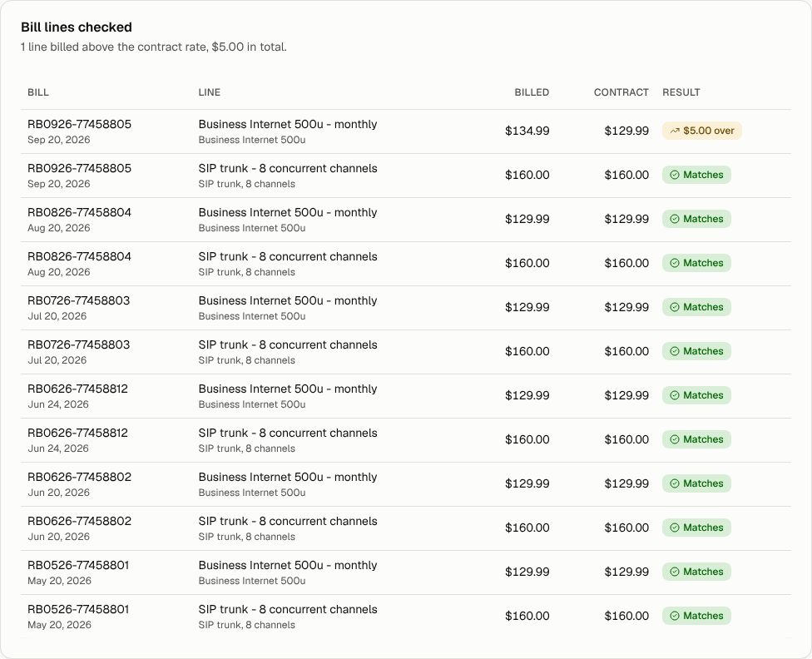Screen dimensions: 812x659
Task: Click "SIP trunk, 8 channels" subtitle for bill RB0626-77458802
Action: tap(246, 537)
